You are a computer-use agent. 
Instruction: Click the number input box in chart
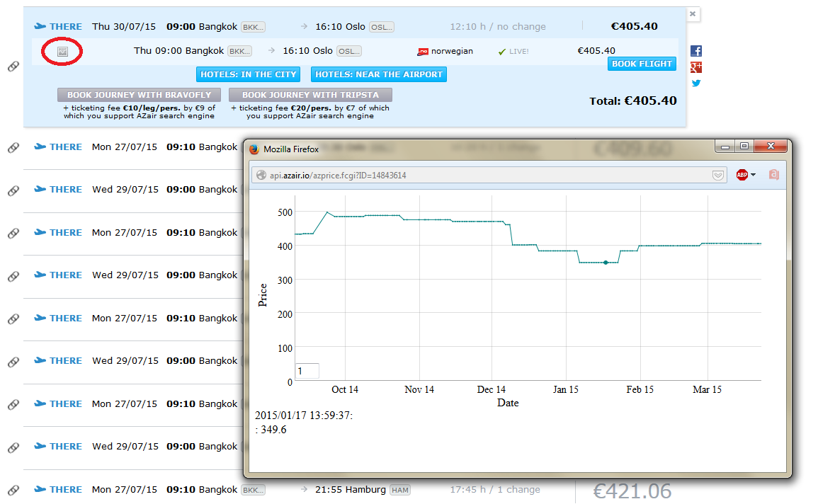coord(307,371)
